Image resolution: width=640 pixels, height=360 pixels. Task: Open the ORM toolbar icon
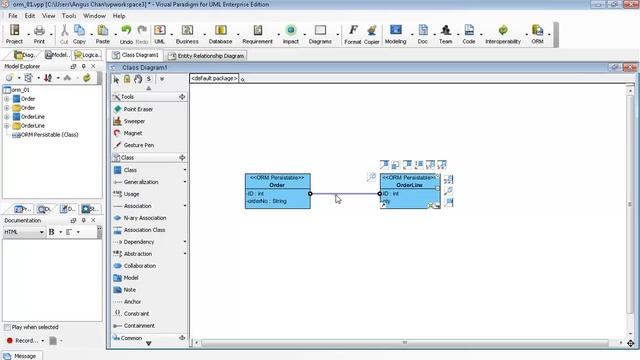pos(537,34)
